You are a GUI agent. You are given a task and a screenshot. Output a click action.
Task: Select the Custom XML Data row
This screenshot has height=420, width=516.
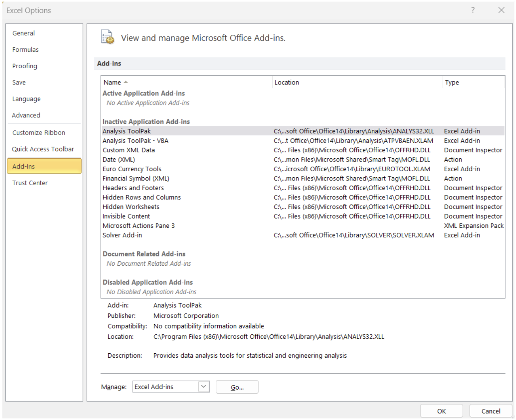303,150
